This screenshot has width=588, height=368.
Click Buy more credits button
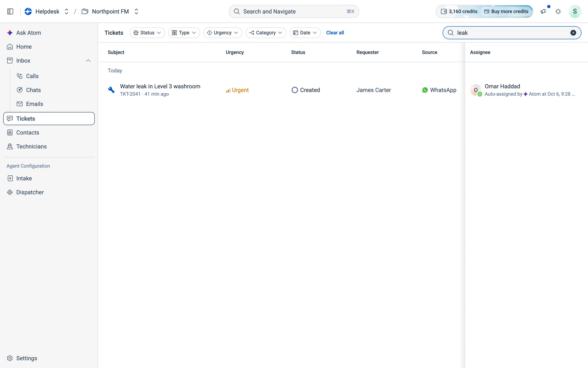point(506,11)
